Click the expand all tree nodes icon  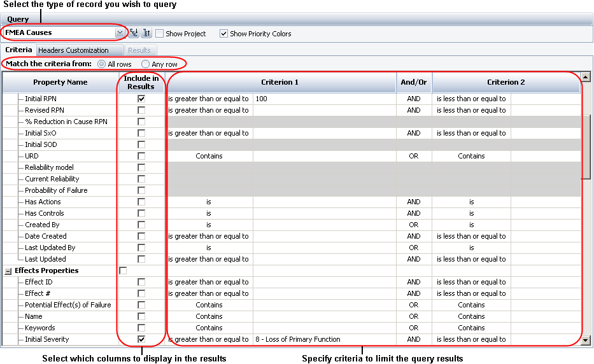tap(134, 33)
